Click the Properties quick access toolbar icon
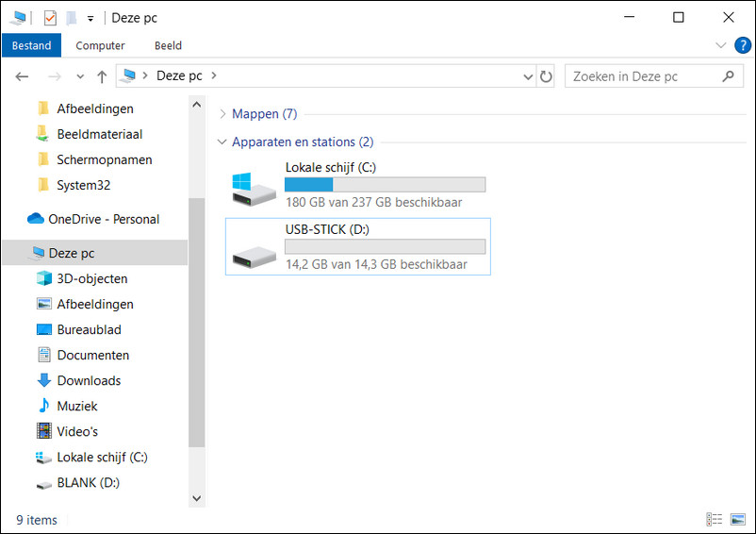 pos(50,18)
